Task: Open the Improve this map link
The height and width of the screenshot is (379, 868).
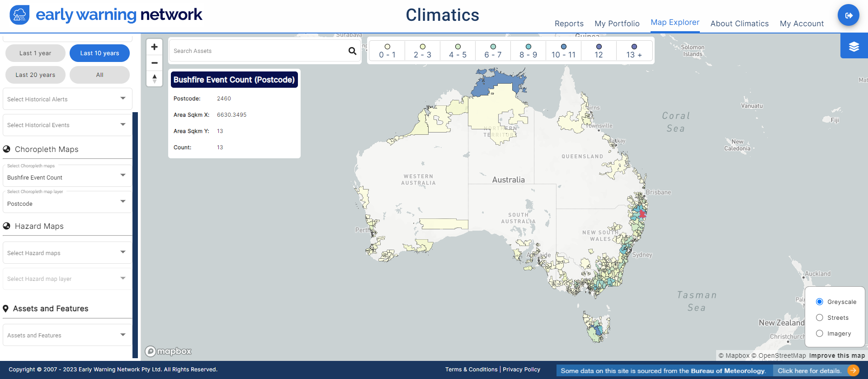Action: point(837,355)
